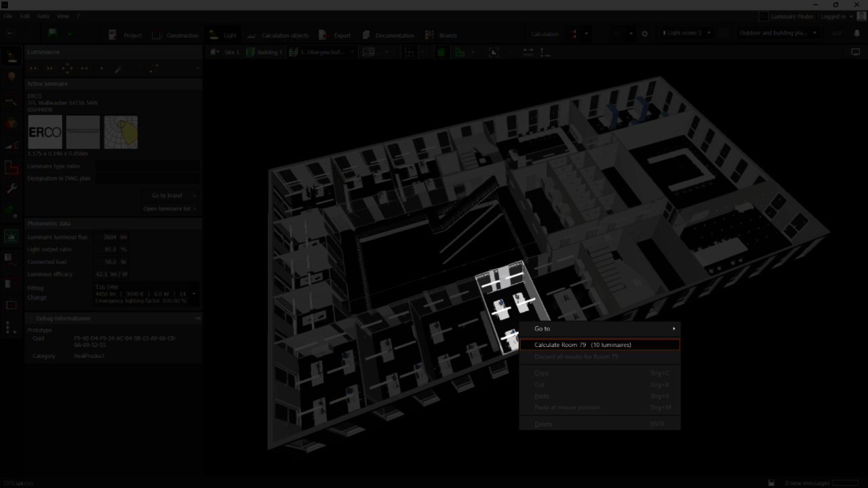This screenshot has height=488, width=868.
Task: Click the notification bell icon
Action: pos(856,33)
